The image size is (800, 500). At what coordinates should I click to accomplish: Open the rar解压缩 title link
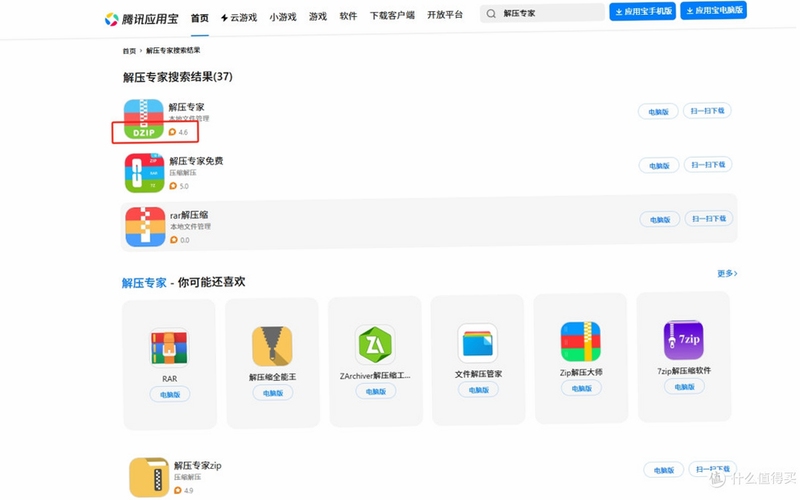189,215
